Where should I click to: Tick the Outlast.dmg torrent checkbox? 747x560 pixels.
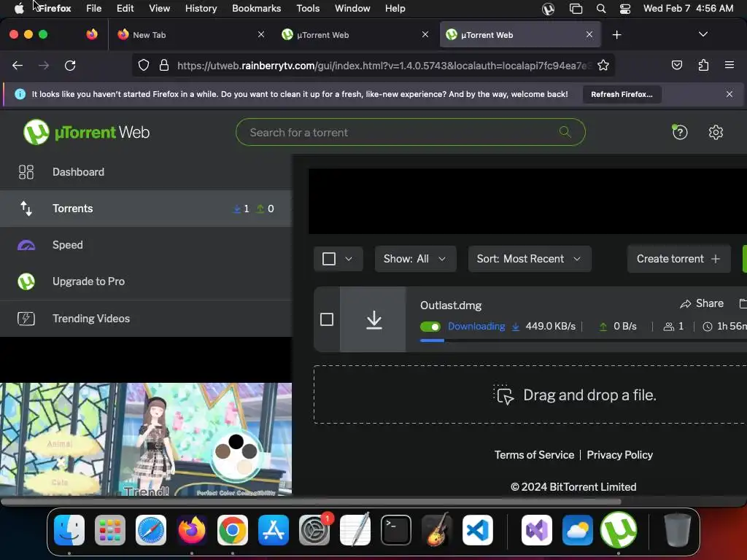(x=327, y=319)
